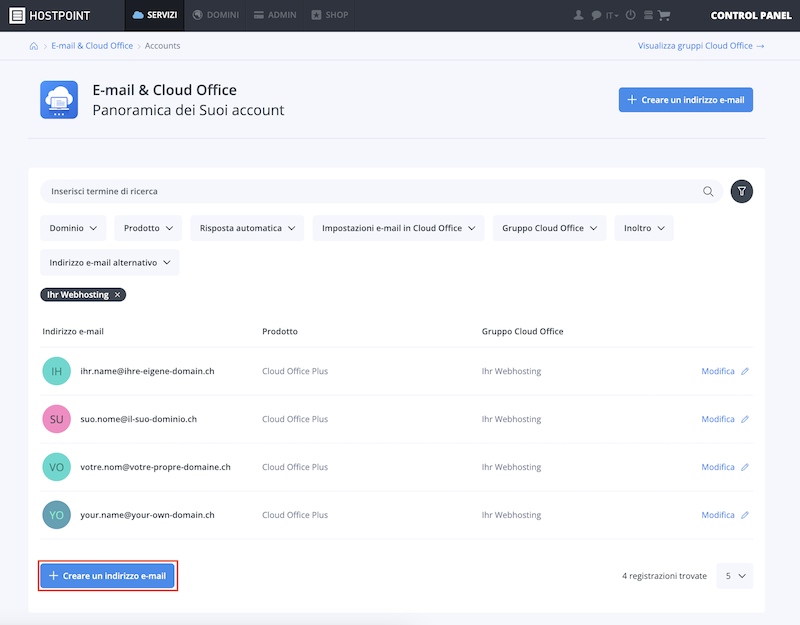Viewport: 800px width, 625px height.
Task: Click pencil icon for your.name@your-own-domain.ch
Action: click(x=745, y=515)
